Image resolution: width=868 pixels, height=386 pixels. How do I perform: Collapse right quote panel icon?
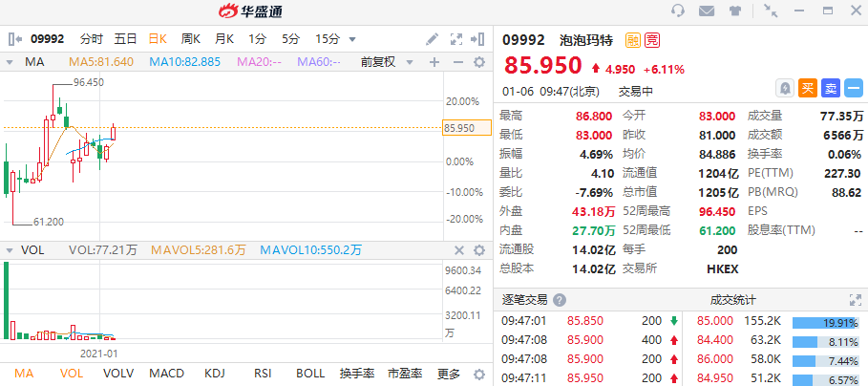pos(477,39)
